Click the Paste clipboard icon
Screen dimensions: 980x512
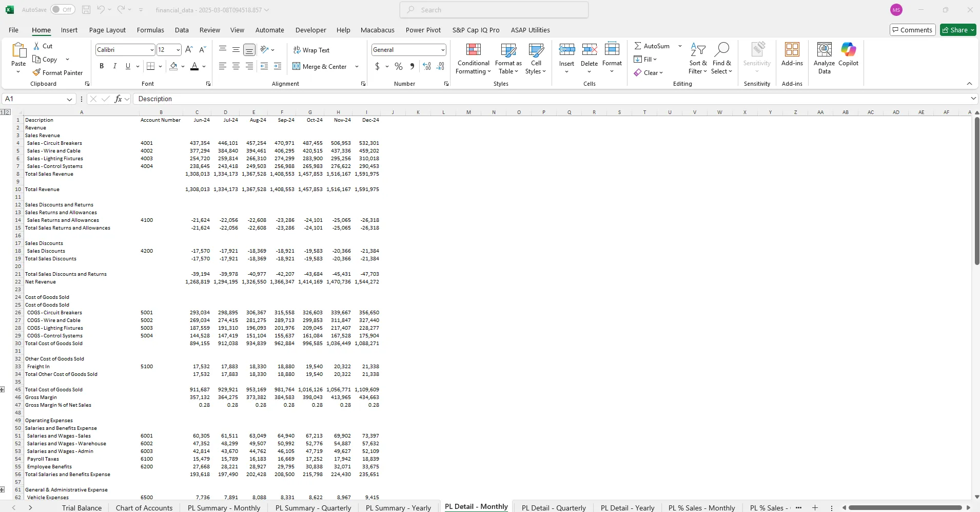(18, 51)
